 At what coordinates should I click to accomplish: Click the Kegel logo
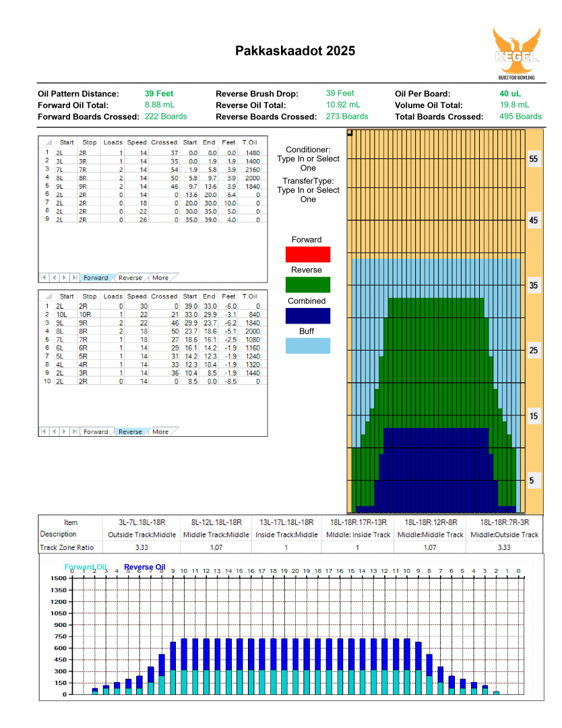516,53
